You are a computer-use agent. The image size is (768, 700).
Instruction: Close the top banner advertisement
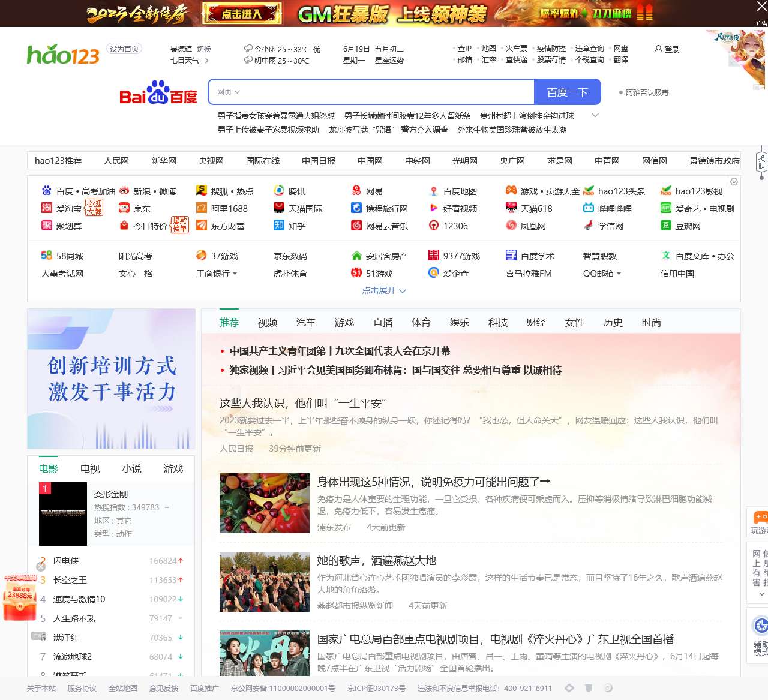761,7
